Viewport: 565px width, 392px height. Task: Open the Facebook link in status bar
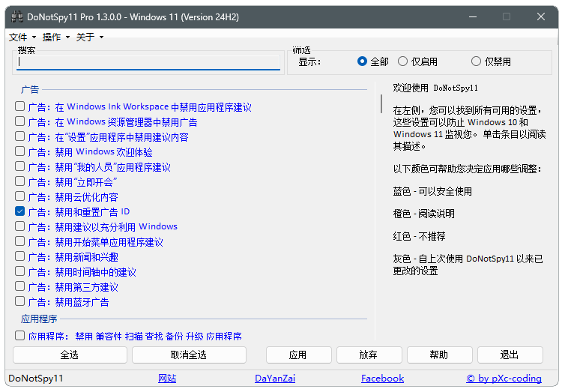[382, 379]
